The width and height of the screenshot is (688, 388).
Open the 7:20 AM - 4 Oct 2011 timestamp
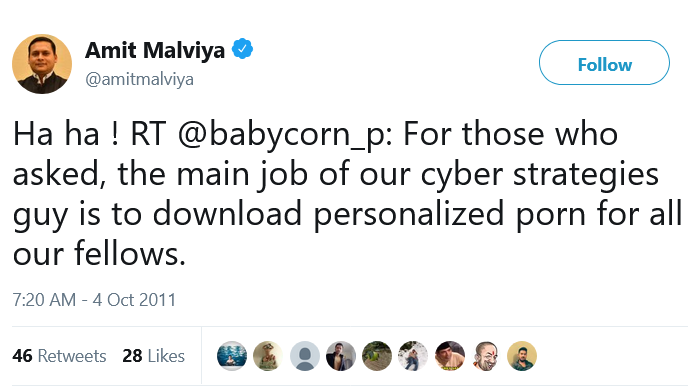[94, 300]
